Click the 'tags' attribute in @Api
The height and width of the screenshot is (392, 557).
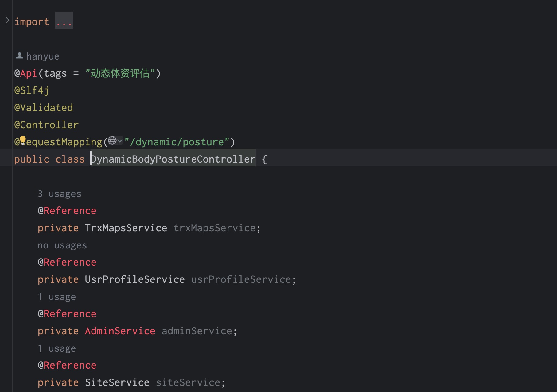55,73
